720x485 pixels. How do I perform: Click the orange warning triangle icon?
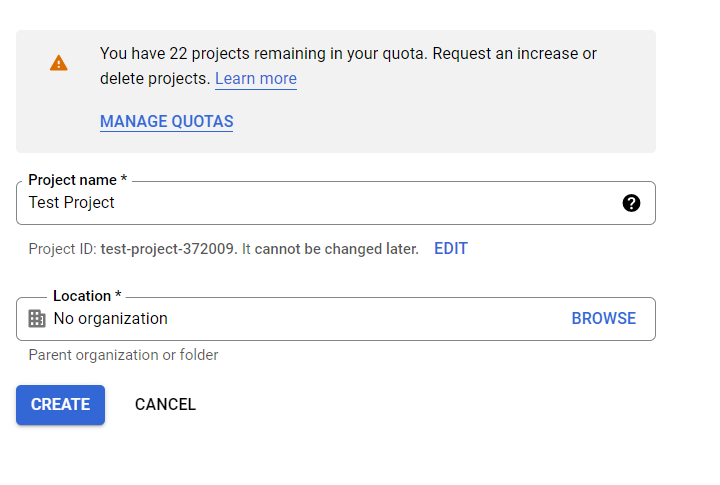point(59,63)
